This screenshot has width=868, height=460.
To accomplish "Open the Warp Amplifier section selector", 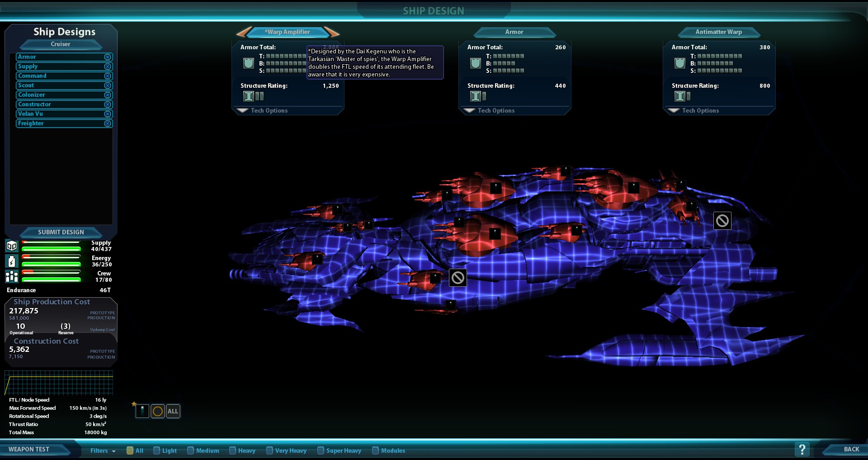I will (288, 32).
